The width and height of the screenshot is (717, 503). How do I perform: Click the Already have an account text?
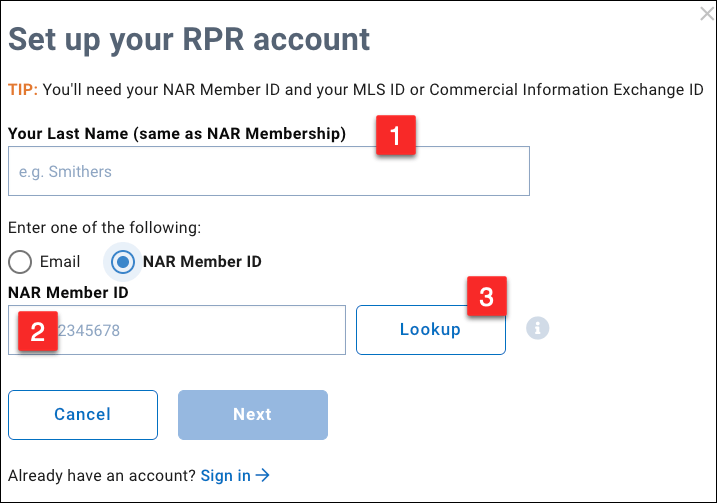102,476
